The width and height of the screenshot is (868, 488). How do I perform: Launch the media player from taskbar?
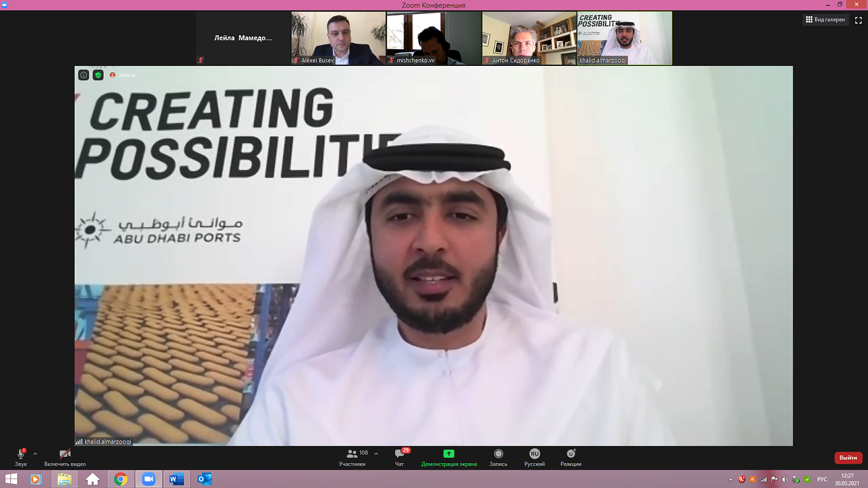36,479
